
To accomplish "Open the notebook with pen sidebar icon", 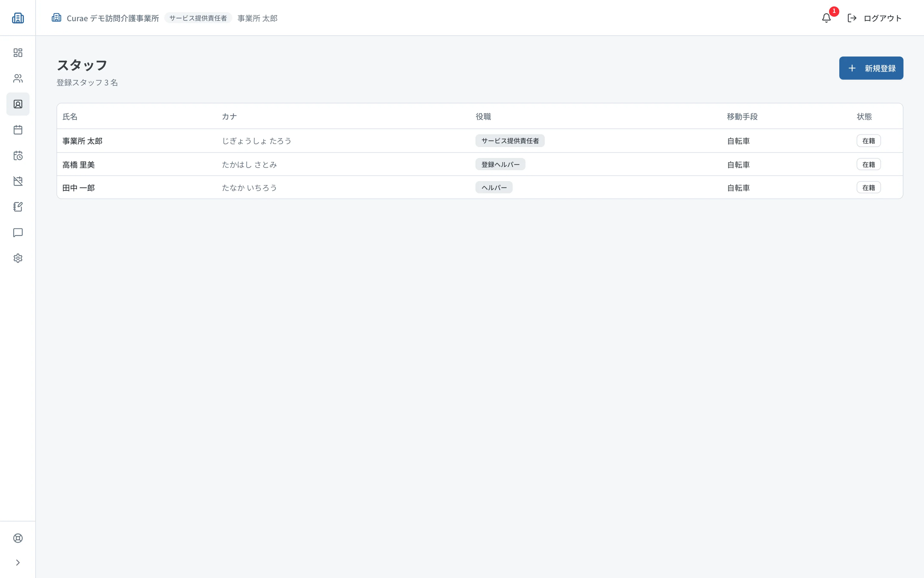I will (18, 207).
